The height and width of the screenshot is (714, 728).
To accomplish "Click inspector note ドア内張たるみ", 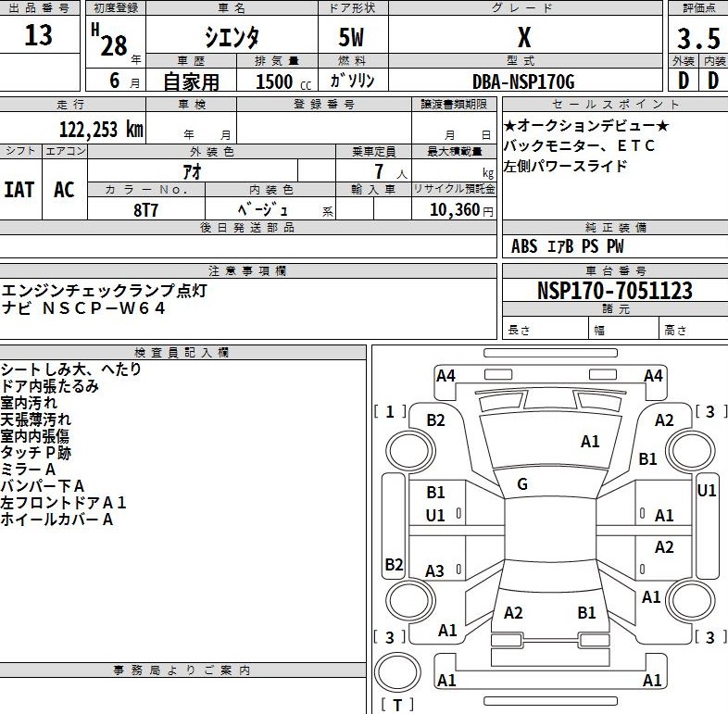I will 50,386.
